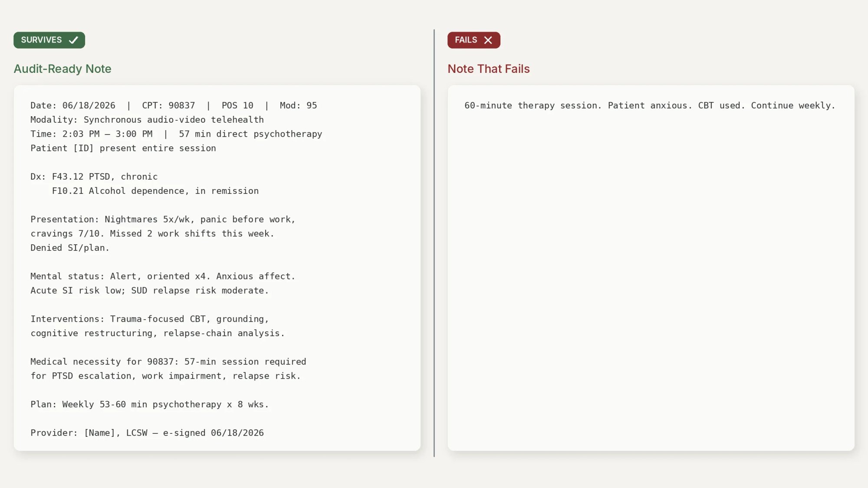Click the 'CPT: 90837' value
The image size is (868, 488).
(168, 105)
